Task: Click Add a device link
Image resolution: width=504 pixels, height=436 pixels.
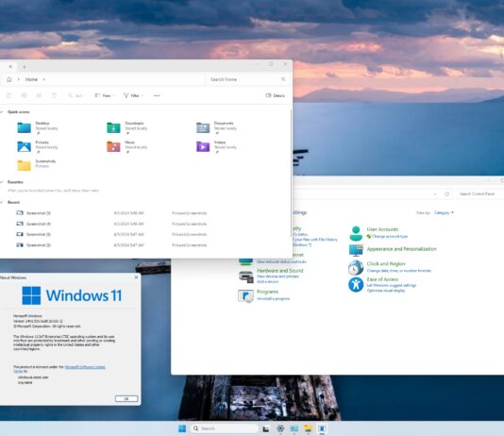Action: click(x=267, y=282)
